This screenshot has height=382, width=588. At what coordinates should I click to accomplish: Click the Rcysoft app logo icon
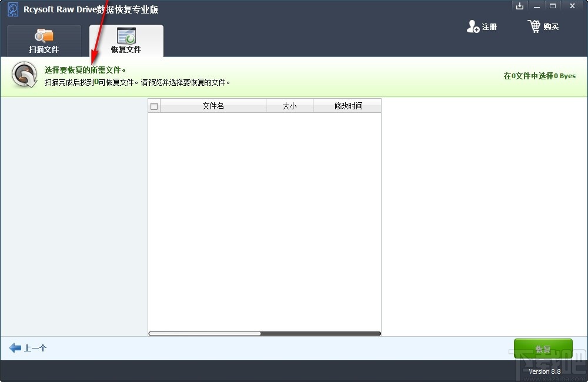[13, 9]
